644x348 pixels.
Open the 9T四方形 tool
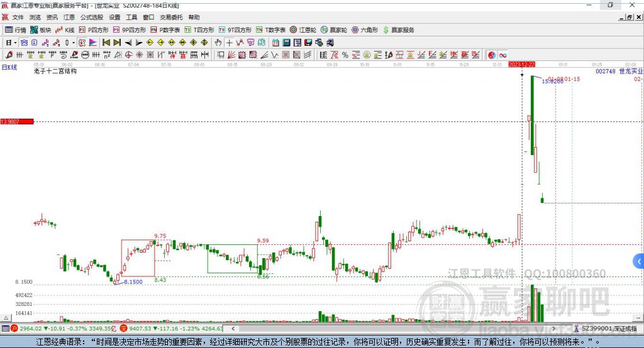pyautogui.click(x=235, y=30)
